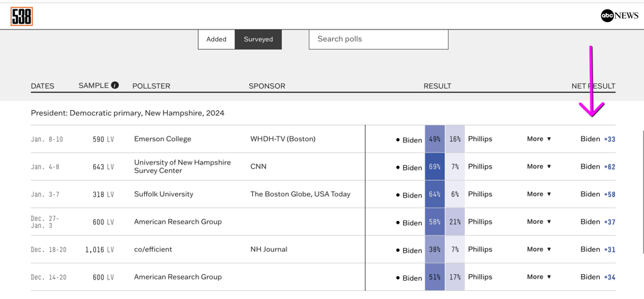Expand More in the Suffolk University row

click(x=539, y=194)
